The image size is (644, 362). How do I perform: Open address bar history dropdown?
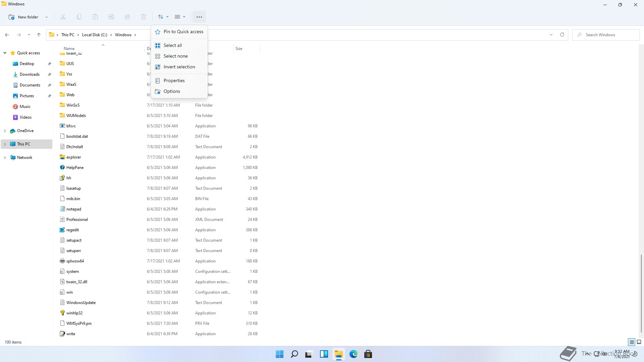pyautogui.click(x=551, y=35)
